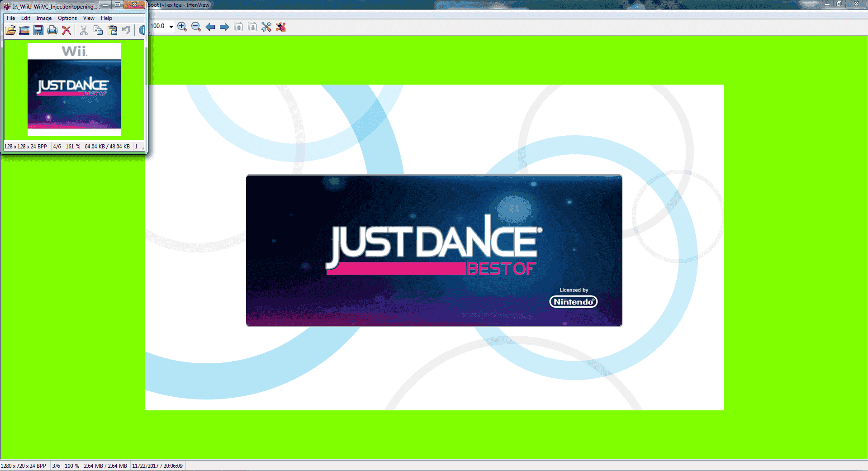The height and width of the screenshot is (471, 868).
Task: Copy the image using the copy icon
Action: pyautogui.click(x=98, y=30)
